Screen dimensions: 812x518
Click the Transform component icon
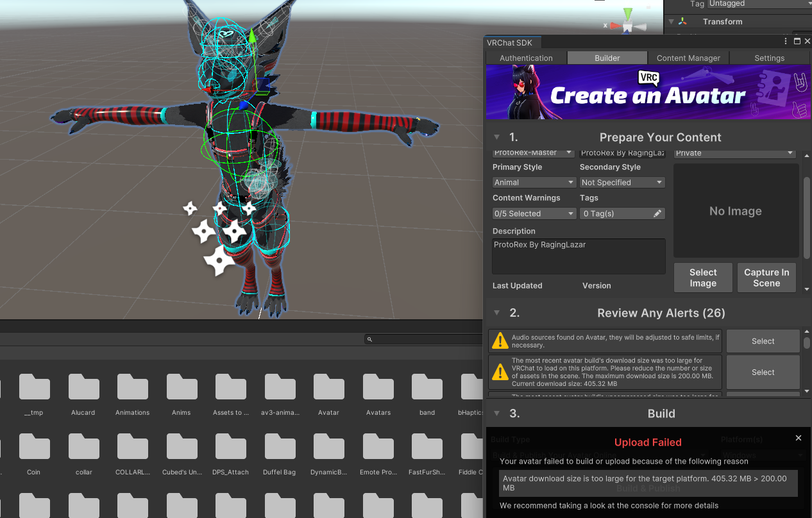click(682, 22)
